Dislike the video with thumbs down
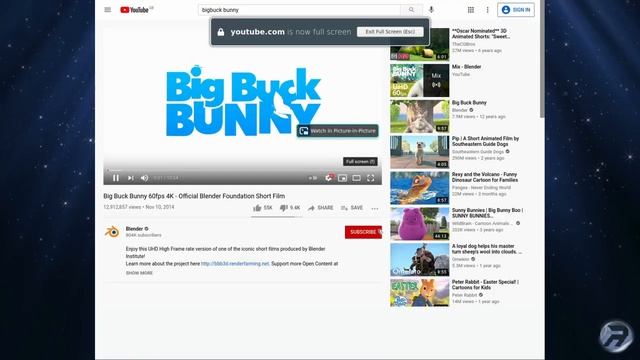Image resolution: width=640 pixels, height=360 pixels. [x=290, y=208]
